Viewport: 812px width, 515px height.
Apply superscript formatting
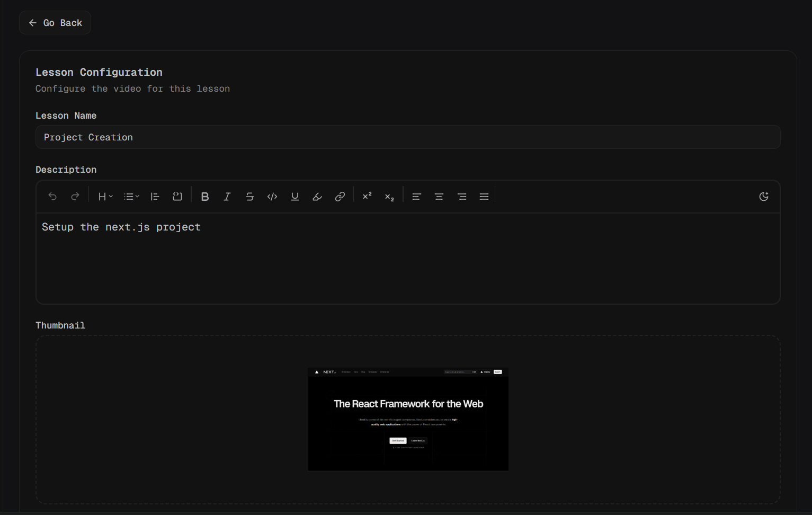[367, 197]
